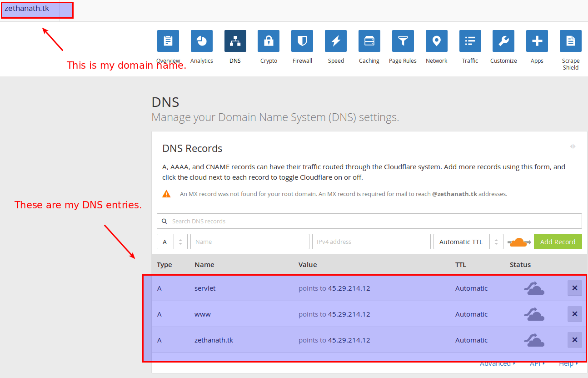The width and height of the screenshot is (588, 378).
Task: Expand the Advanced options link
Action: pos(498,363)
